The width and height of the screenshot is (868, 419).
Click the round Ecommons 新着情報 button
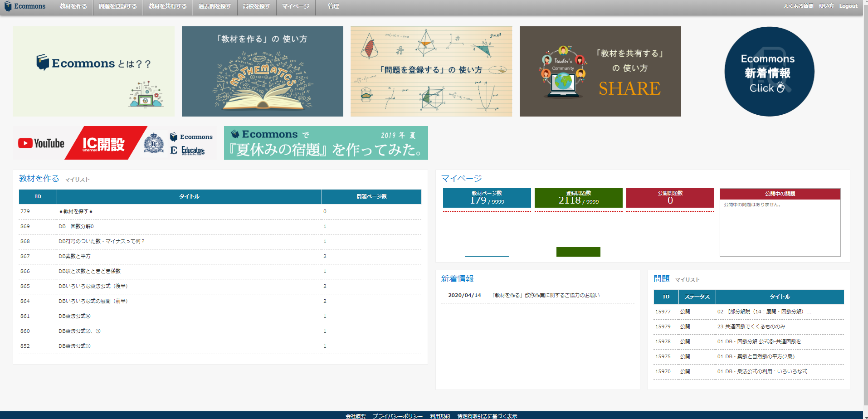tap(769, 72)
